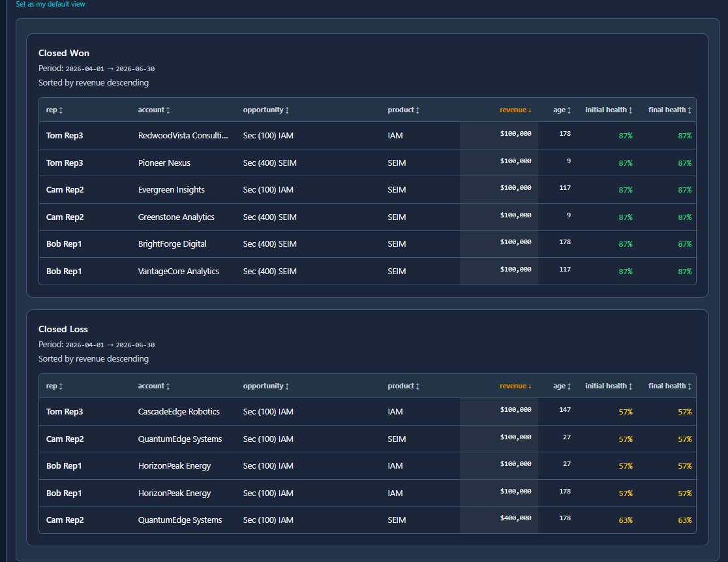
Task: Sort Closed Won table by initial health
Action: (x=609, y=110)
